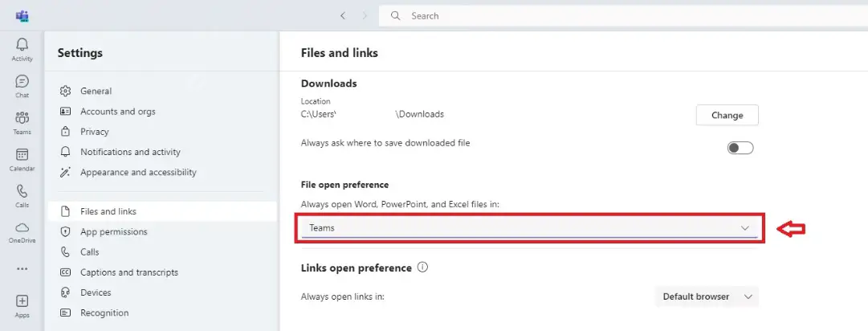
Task: Click into the Search field
Action: click(x=623, y=16)
